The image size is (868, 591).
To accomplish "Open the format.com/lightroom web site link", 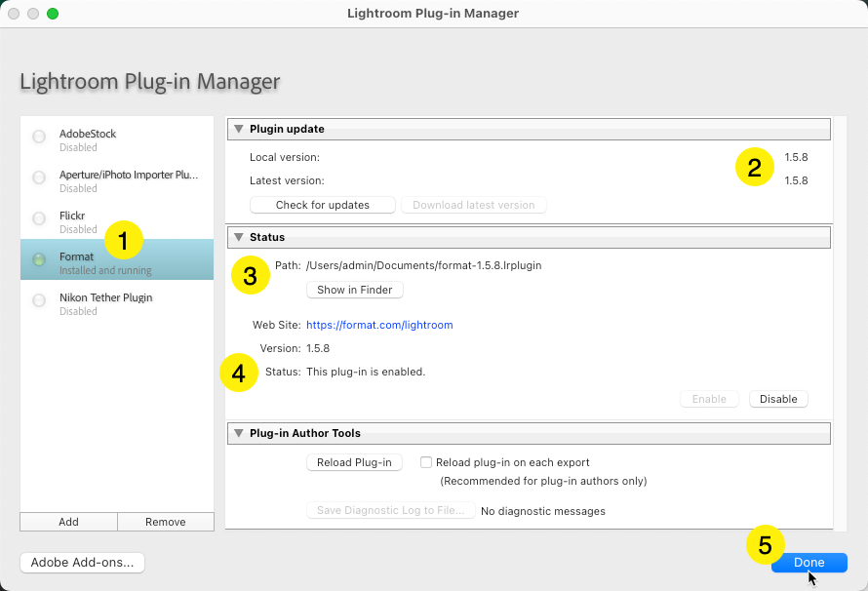I will [x=379, y=325].
